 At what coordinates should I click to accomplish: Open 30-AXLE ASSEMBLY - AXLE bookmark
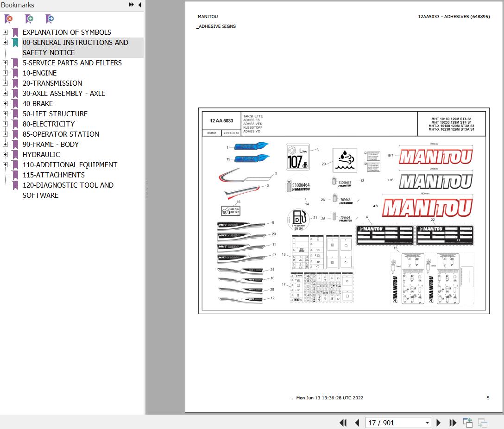coord(64,93)
